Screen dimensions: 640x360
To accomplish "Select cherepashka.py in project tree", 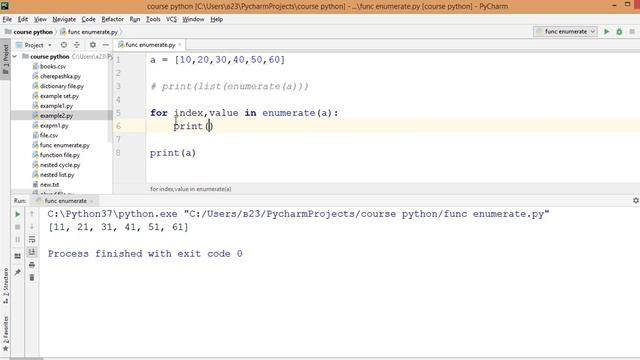I will pos(60,76).
